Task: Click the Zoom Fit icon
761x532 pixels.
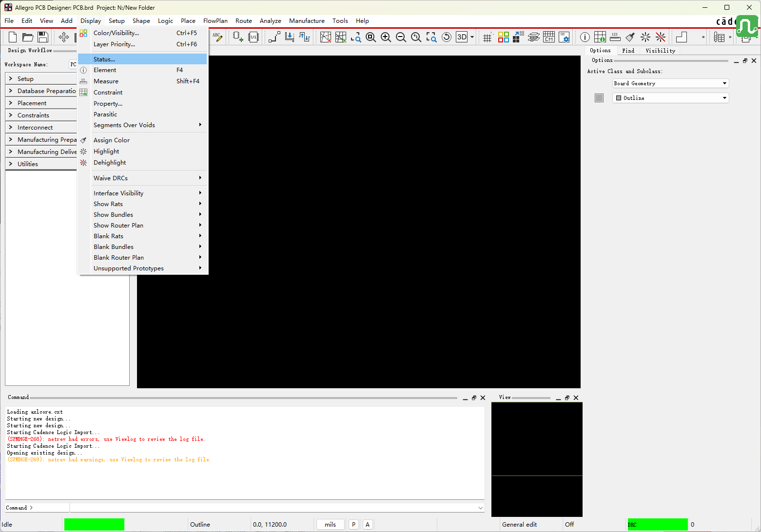Action: point(371,37)
